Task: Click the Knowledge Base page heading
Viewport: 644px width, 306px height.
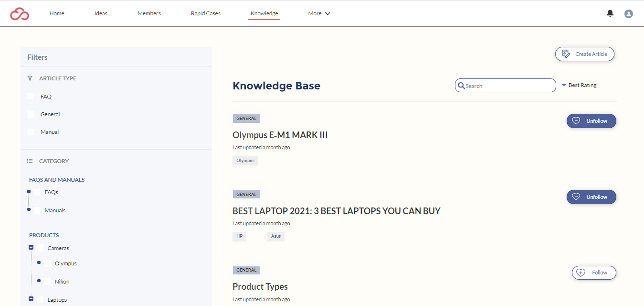Action: 276,86
